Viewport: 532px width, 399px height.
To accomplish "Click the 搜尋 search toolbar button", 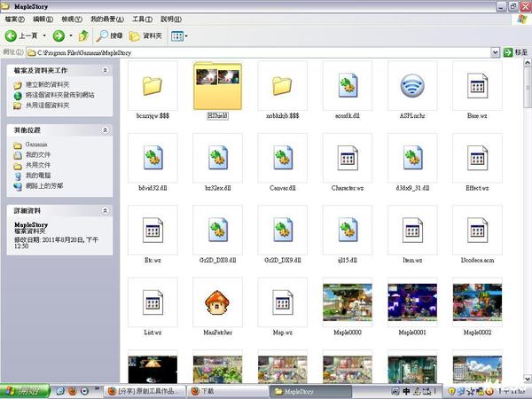I will [x=110, y=35].
